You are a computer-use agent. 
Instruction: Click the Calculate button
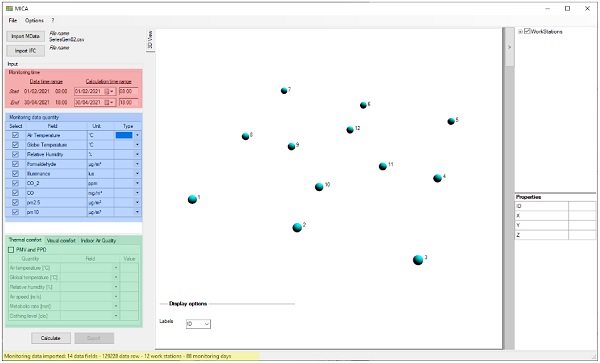[x=51, y=338]
